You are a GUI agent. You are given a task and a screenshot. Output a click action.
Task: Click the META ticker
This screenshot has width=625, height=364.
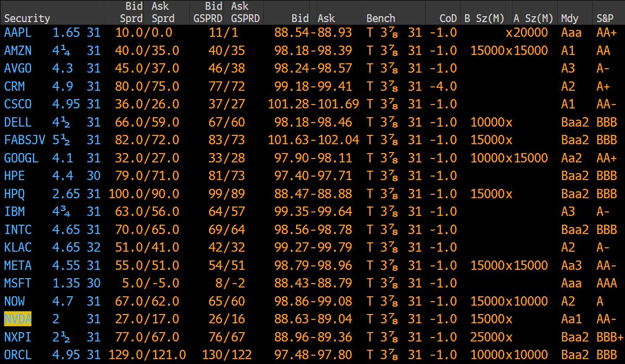click(18, 266)
